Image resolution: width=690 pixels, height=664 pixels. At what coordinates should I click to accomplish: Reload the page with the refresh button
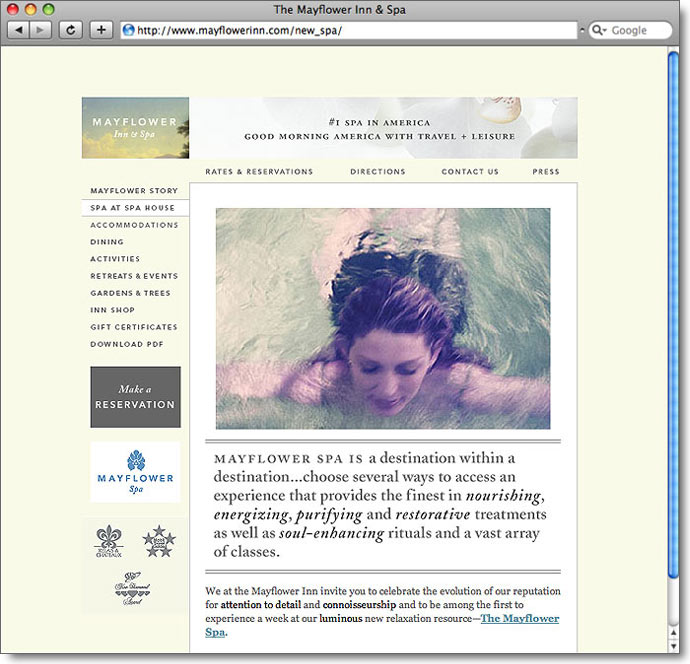(70, 30)
